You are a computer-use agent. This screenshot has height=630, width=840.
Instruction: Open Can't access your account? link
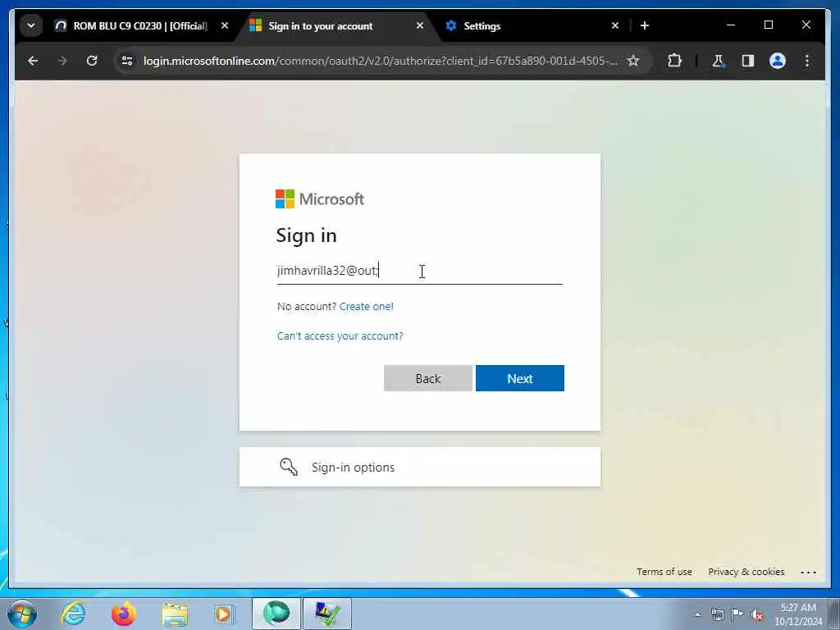pos(340,336)
